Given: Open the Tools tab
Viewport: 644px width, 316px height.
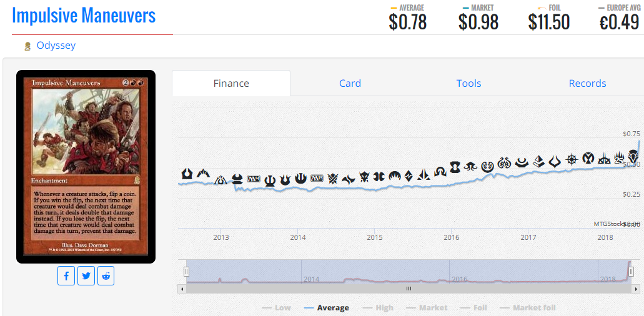Looking at the screenshot, I should (x=468, y=83).
